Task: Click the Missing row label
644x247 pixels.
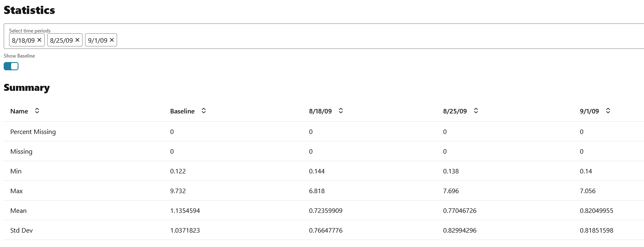Action: point(21,152)
